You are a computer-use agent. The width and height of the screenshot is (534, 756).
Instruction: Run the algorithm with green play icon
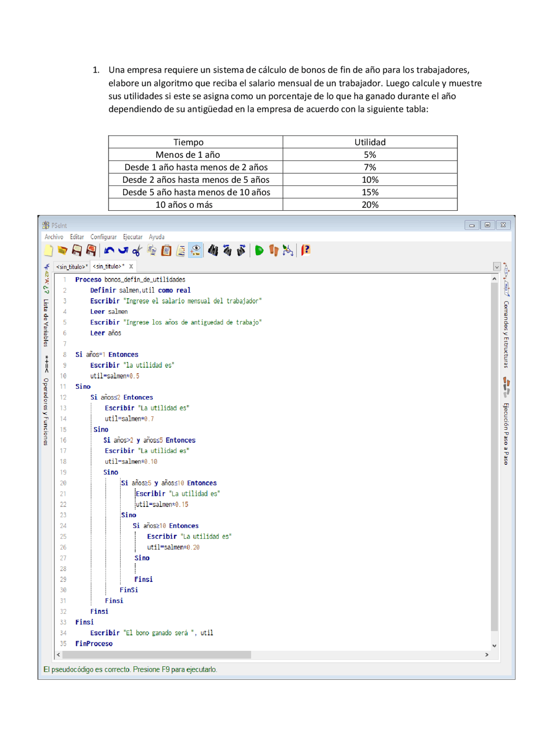(259, 250)
